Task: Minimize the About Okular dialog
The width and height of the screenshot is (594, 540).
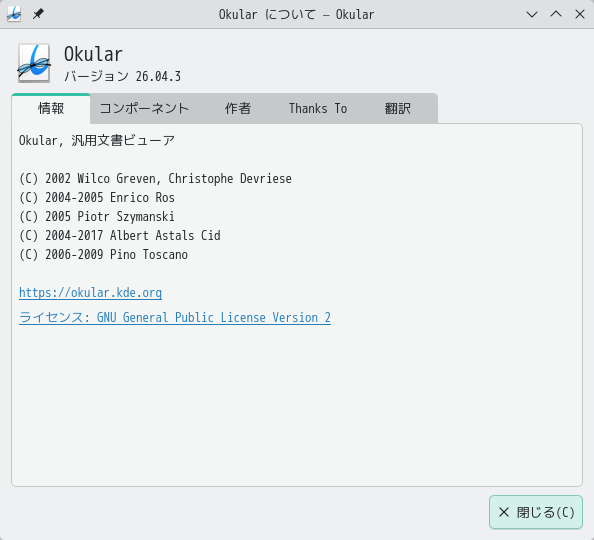Action: (x=532, y=14)
